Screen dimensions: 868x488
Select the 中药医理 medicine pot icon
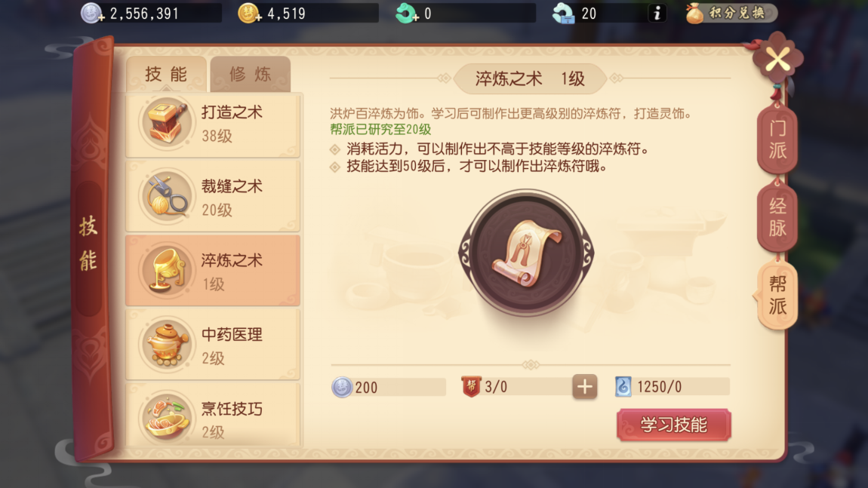point(167,345)
